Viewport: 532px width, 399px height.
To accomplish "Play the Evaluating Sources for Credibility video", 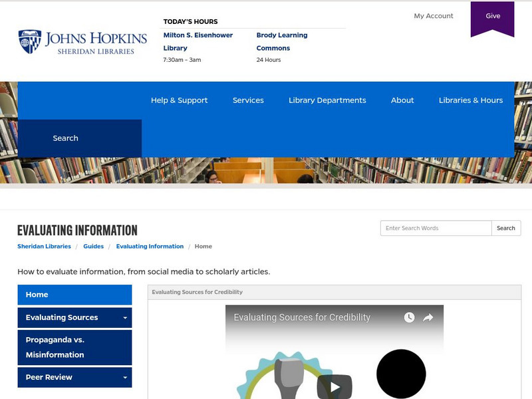I will (334, 386).
